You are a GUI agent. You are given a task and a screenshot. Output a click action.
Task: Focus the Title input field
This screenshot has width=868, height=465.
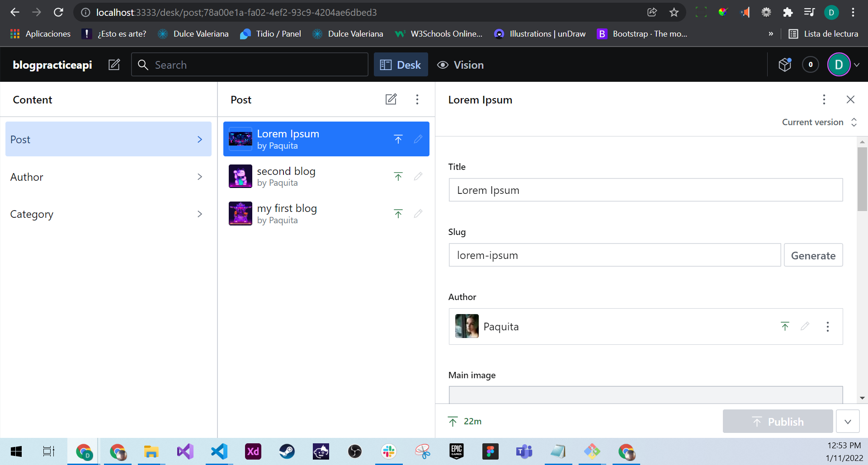646,190
